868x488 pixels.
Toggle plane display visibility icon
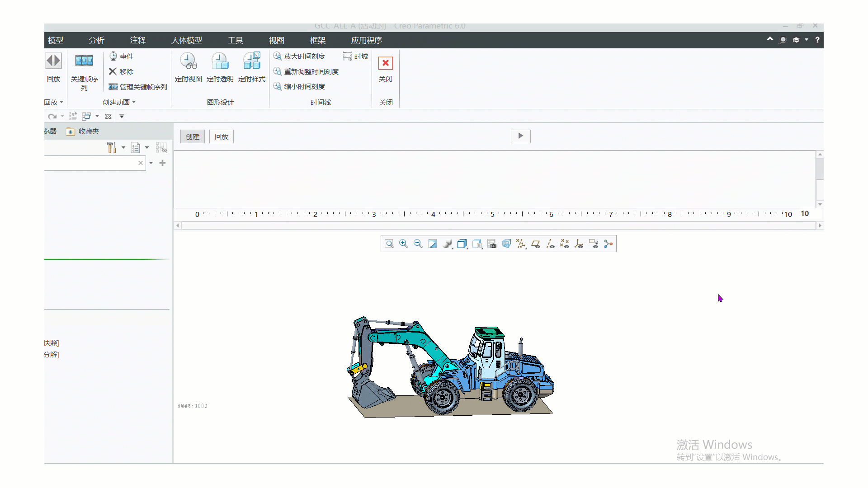536,244
